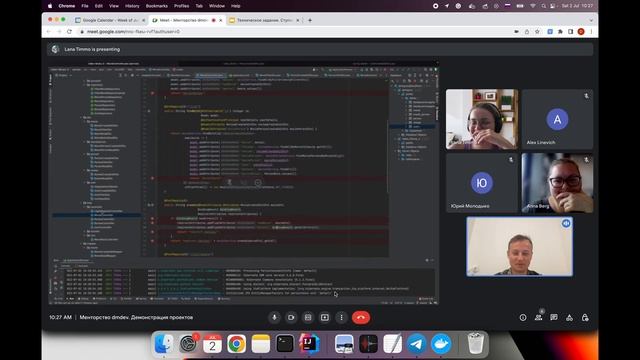Screen dimensions: 640x360
Task: Open Terminal from the Dock
Action: tap(285, 343)
